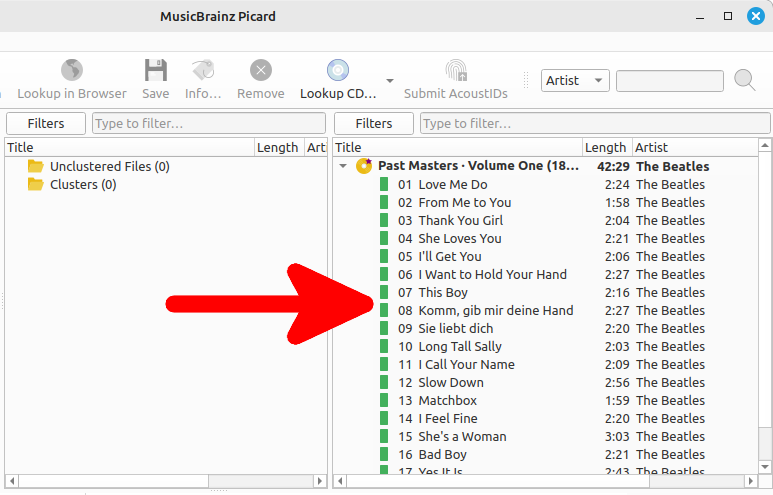Click green status icon for Love Me Do

[384, 184]
